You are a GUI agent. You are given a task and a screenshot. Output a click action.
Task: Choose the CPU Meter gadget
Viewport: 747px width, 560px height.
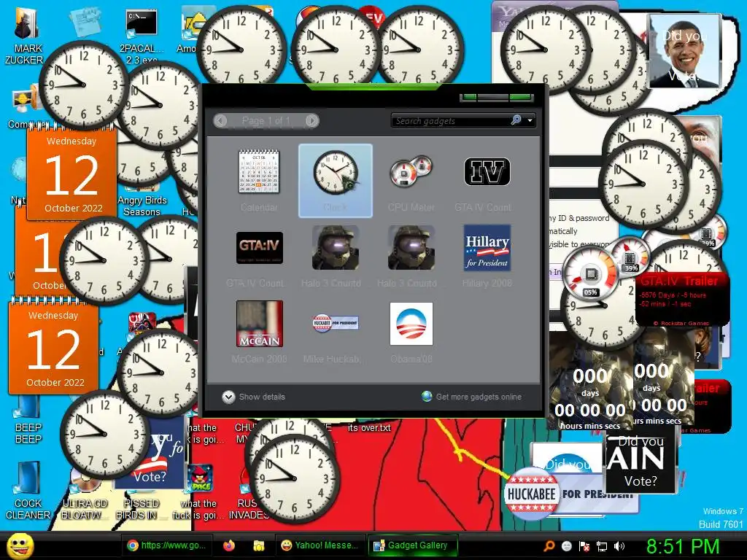pos(411,180)
